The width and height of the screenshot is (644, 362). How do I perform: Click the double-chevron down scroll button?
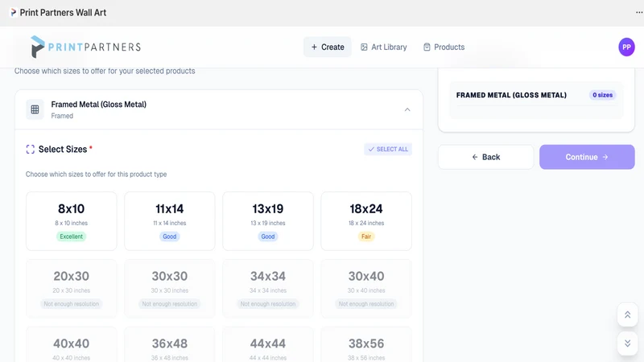628,343
